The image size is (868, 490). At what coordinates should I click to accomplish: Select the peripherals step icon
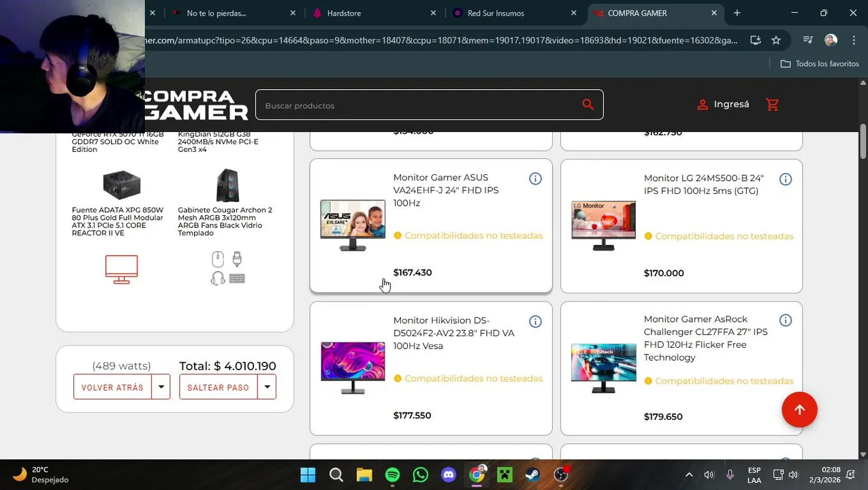227,268
